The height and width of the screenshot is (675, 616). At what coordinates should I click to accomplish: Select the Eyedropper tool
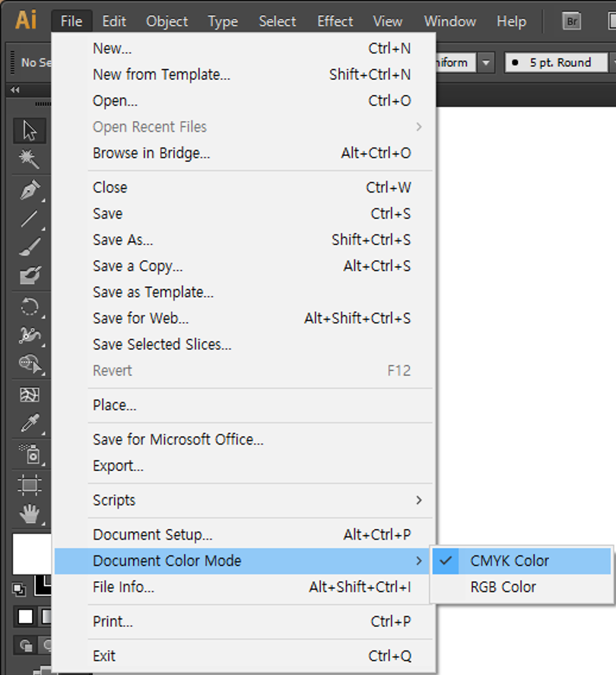pos(29,423)
